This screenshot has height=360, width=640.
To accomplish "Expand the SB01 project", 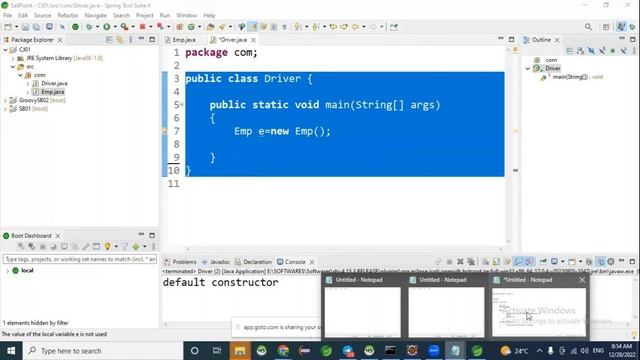I will pyautogui.click(x=5, y=109).
